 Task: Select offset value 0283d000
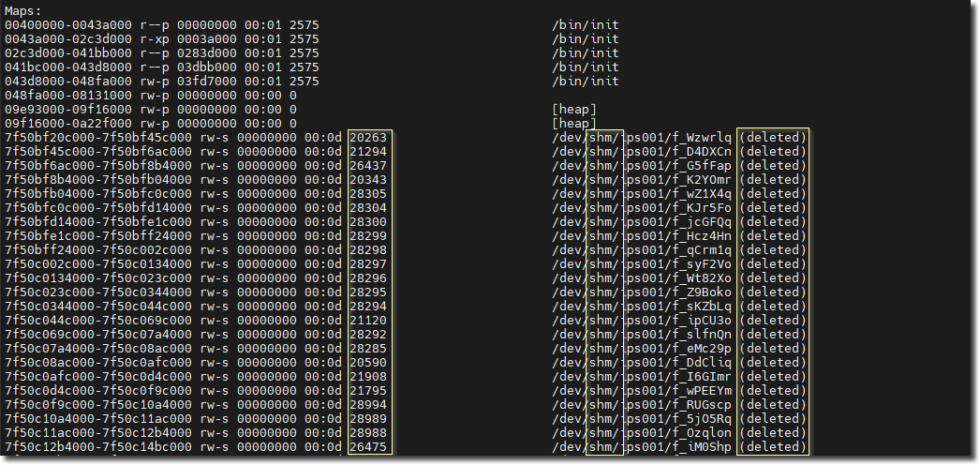click(207, 53)
